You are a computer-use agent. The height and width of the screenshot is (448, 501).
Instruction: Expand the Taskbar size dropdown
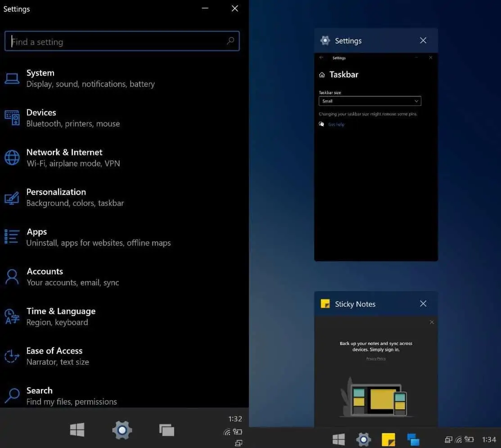click(370, 101)
